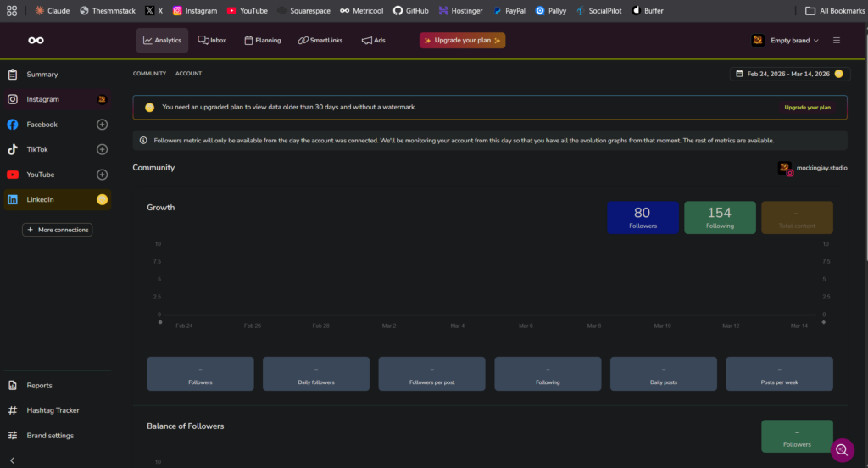Click the More connections button
This screenshot has height=468, width=868.
(x=57, y=230)
